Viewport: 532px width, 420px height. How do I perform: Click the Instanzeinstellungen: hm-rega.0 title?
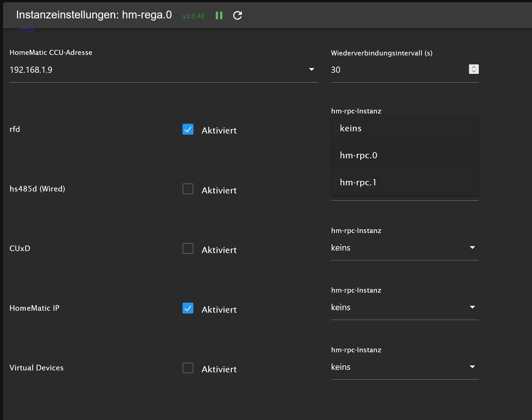coord(94,15)
